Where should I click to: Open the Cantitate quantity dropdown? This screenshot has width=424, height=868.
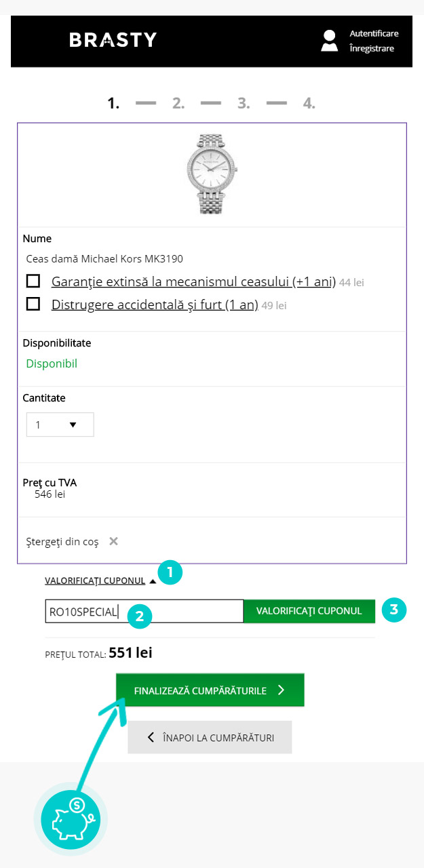(60, 425)
